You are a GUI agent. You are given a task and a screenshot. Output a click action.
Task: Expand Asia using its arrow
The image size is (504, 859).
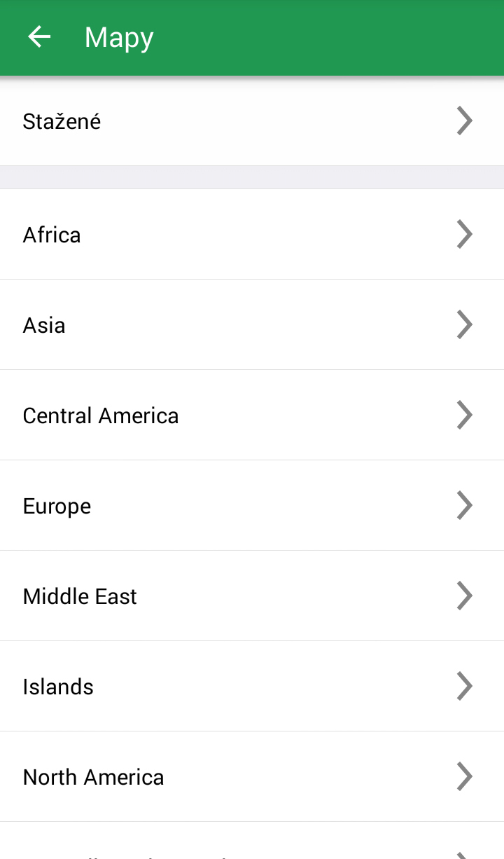(464, 324)
